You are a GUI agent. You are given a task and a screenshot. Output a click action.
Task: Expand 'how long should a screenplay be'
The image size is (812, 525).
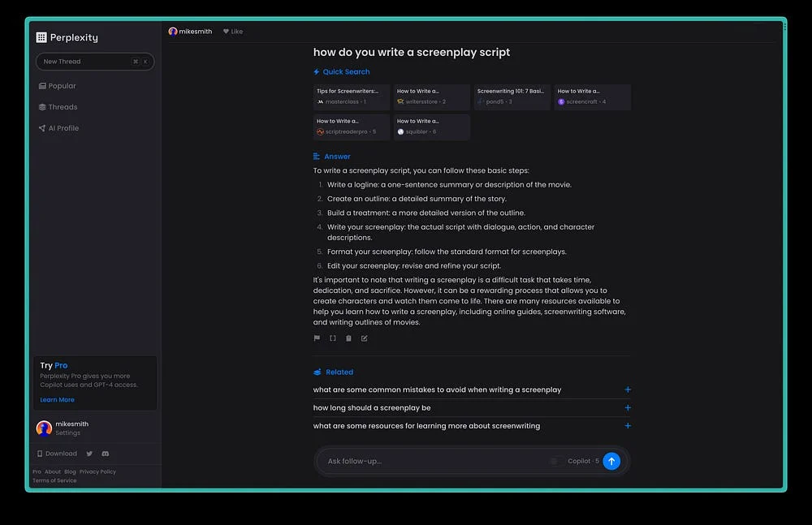click(472, 408)
